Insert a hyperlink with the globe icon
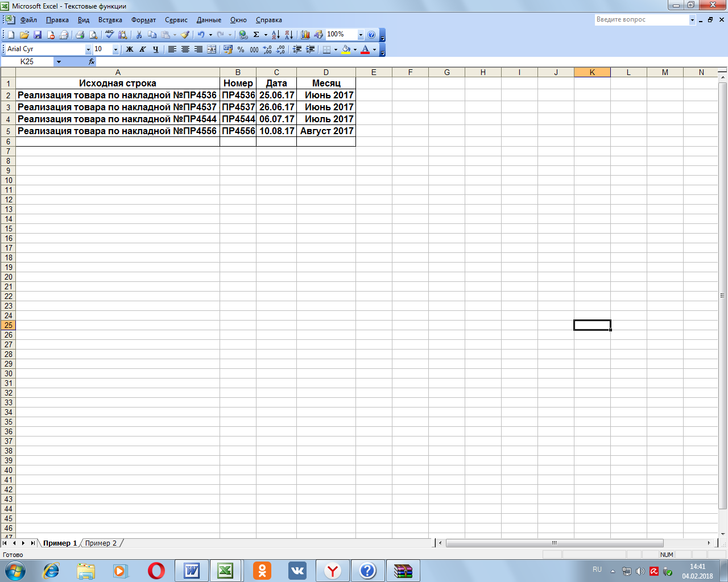This screenshot has height=582, width=728. (243, 35)
